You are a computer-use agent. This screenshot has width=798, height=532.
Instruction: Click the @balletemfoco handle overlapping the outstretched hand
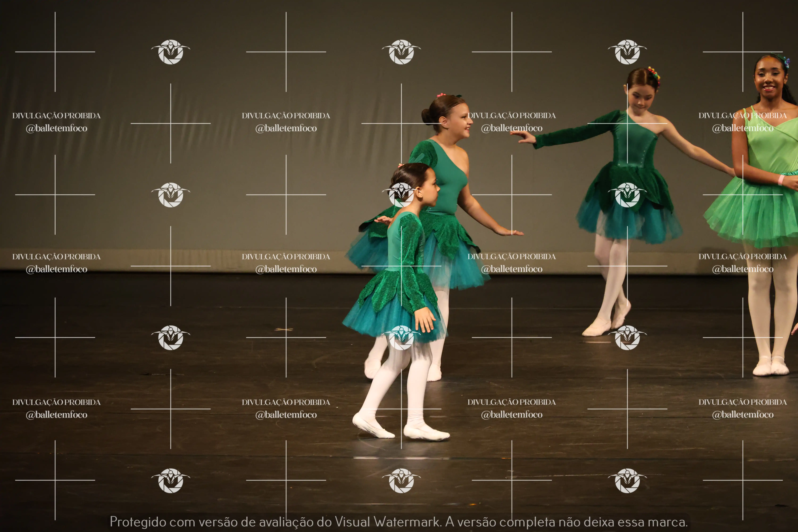[512, 128]
